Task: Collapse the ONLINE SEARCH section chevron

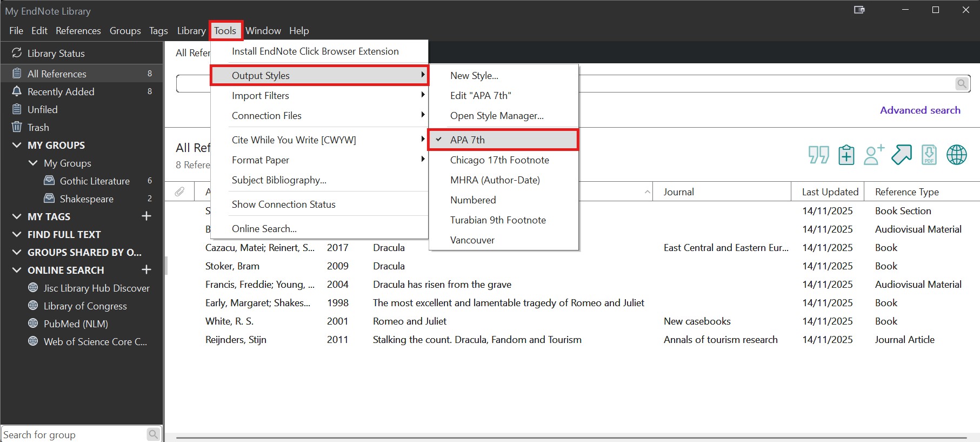Action: click(17, 270)
